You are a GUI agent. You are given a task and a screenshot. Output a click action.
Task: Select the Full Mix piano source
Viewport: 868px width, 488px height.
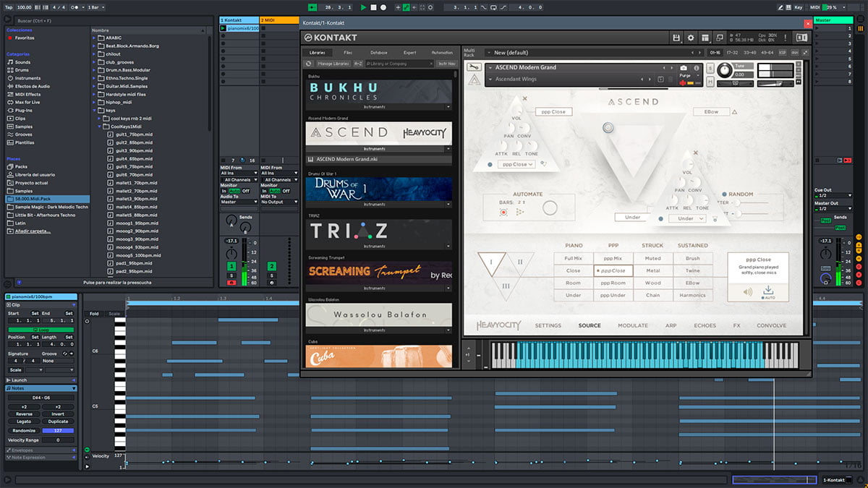(574, 258)
